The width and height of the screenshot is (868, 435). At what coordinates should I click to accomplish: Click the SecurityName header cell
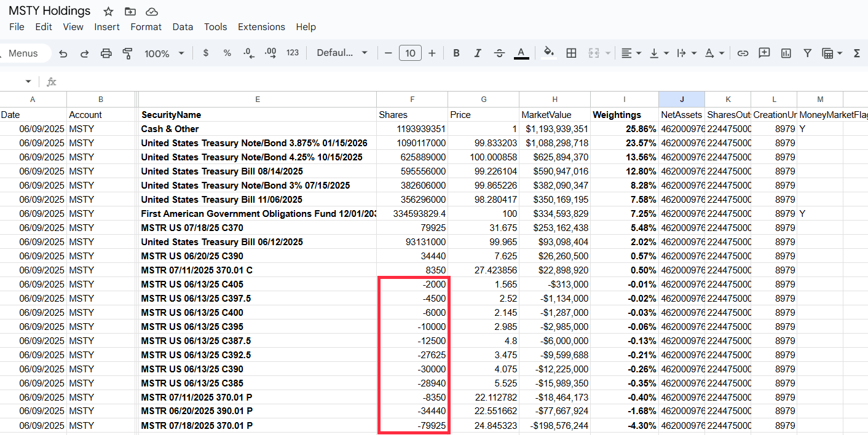point(258,115)
